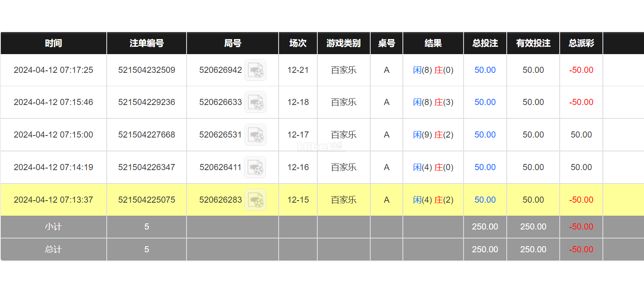
Task: Click the 桌号 column header
Action: point(387,43)
